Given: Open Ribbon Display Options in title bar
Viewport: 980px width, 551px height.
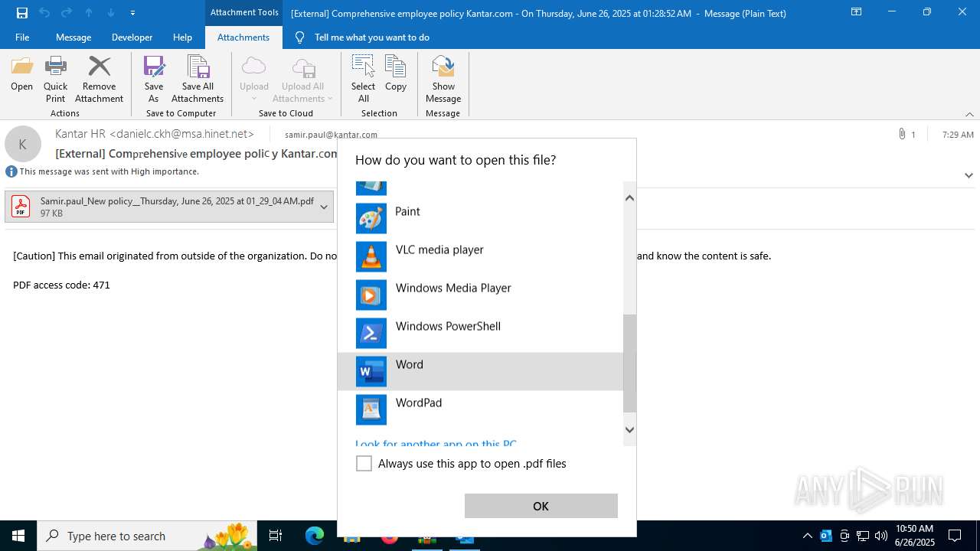Looking at the screenshot, I should [856, 12].
